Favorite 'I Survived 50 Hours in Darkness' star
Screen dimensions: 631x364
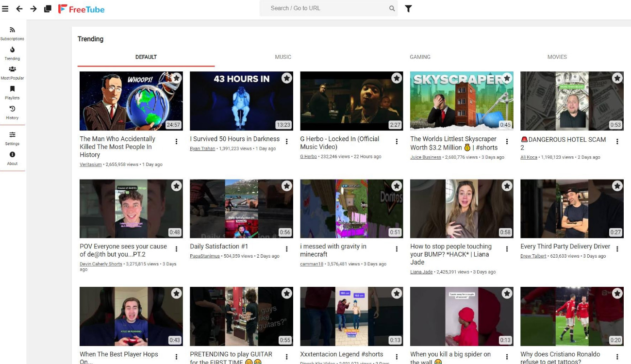click(287, 78)
